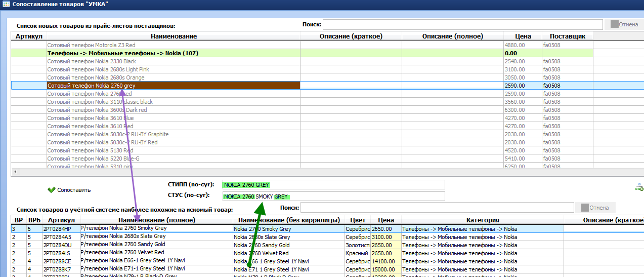Click the lower Отмена button next to the second search
The height and width of the screenshot is (277, 644).
(x=595, y=208)
